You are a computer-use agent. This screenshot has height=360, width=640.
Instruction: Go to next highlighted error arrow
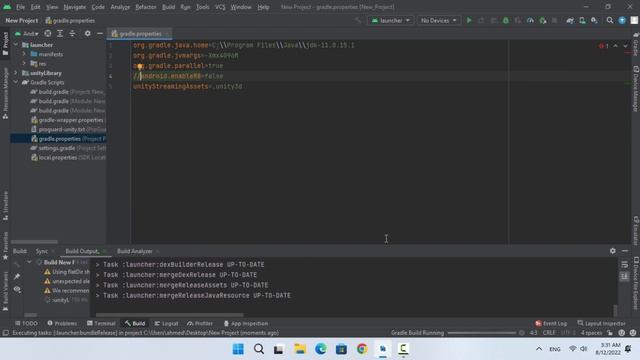click(625, 46)
